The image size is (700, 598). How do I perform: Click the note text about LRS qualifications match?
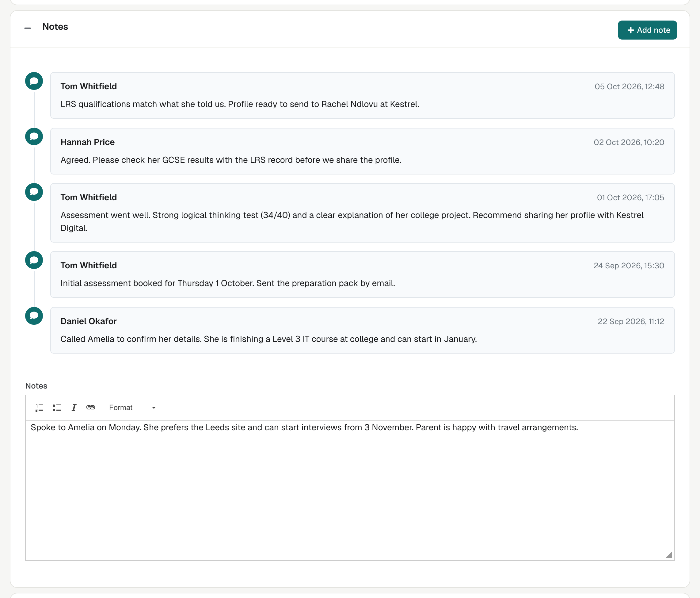[240, 104]
